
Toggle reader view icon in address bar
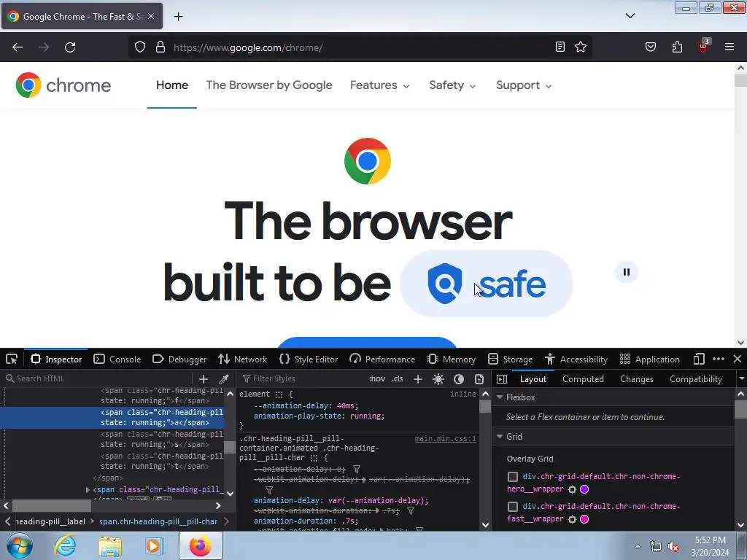560,47
